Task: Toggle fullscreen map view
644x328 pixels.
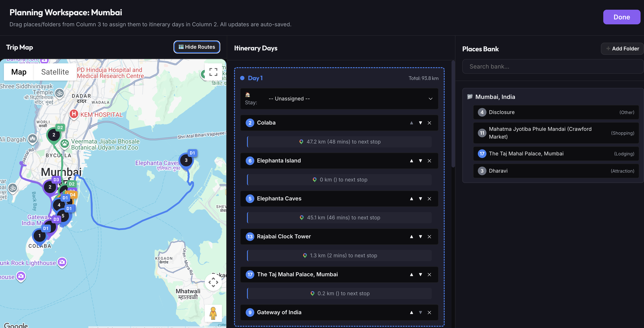Action: 213,72
